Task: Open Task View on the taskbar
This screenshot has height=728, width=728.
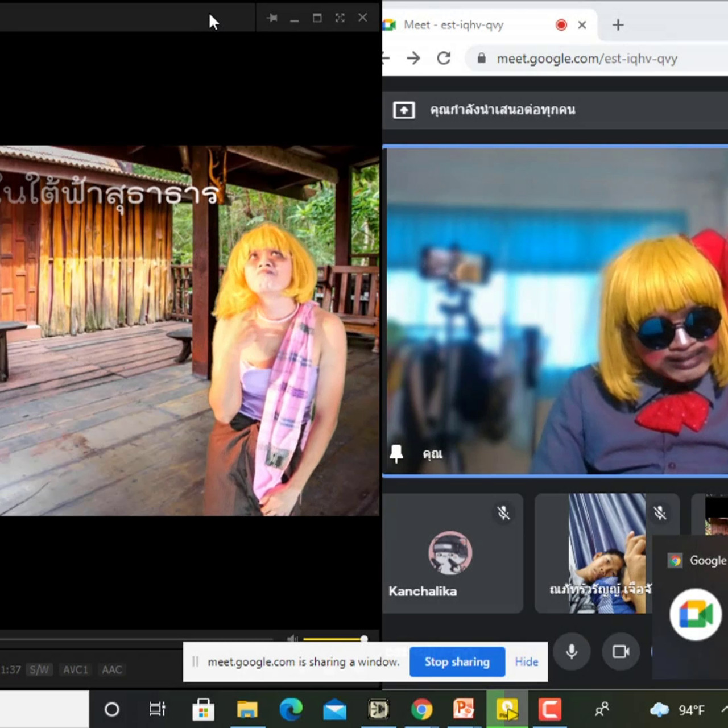Action: pyautogui.click(x=157, y=709)
